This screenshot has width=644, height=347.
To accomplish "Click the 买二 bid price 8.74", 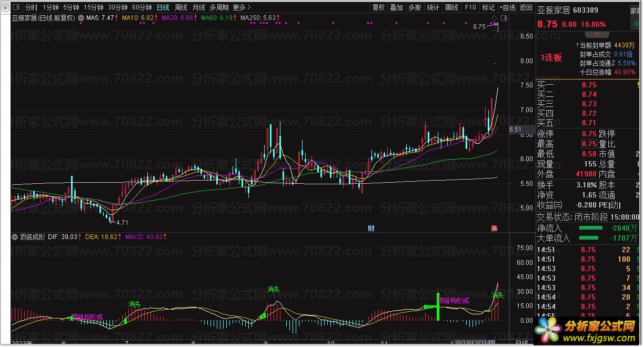I will (589, 94).
